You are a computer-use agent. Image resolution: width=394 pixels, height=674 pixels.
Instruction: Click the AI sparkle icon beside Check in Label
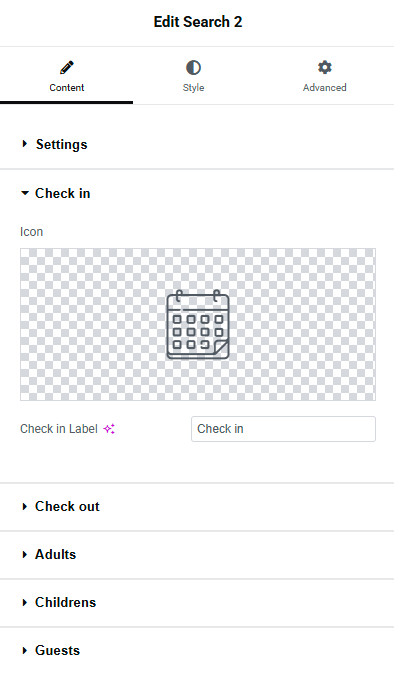click(x=109, y=429)
